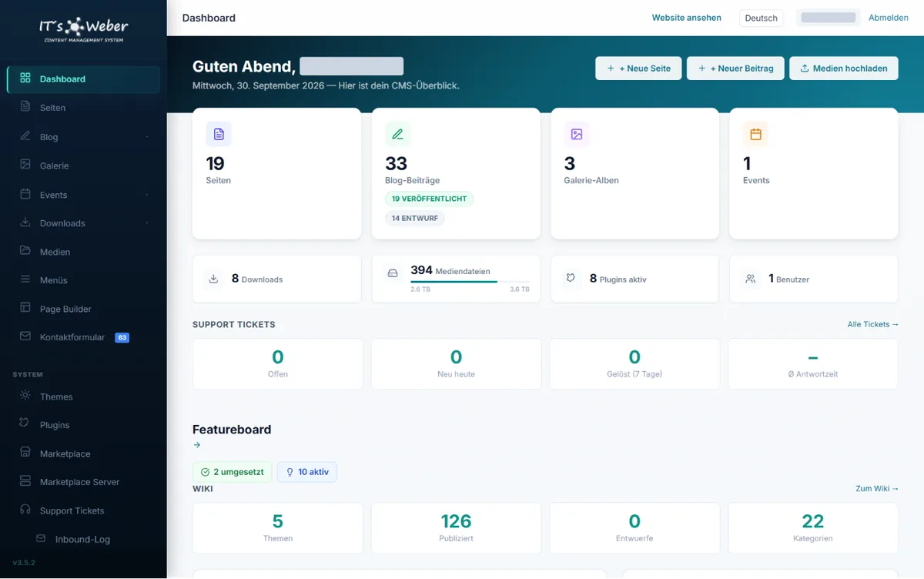Click the v3.5.2 version label
This screenshot has width=924, height=579.
pyautogui.click(x=23, y=562)
